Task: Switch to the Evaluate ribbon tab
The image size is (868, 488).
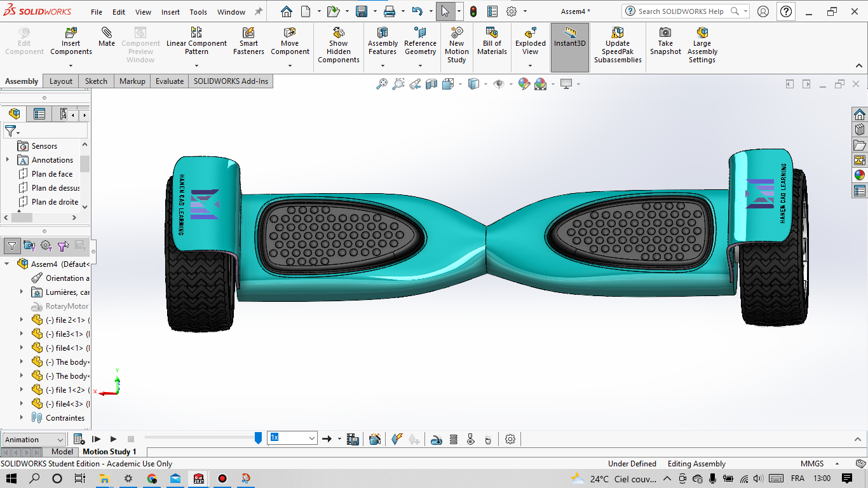Action: [170, 81]
